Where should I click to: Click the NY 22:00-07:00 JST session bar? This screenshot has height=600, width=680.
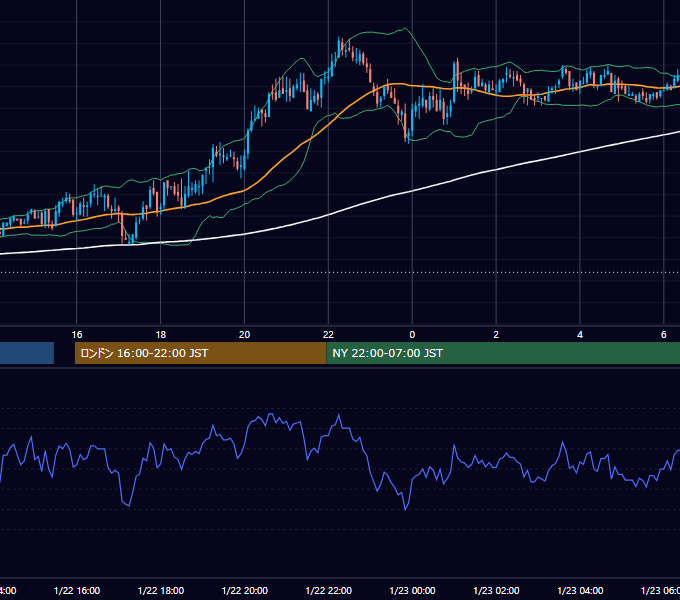[503, 353]
